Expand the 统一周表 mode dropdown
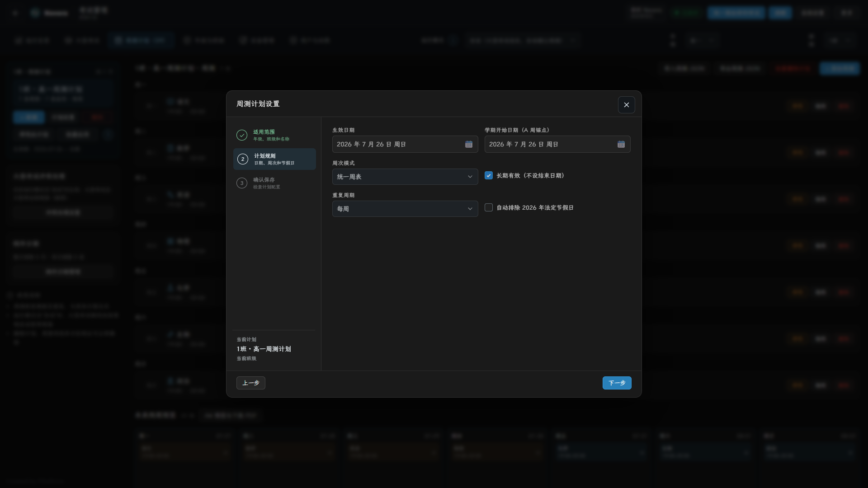Image resolution: width=868 pixels, height=488 pixels. coord(405,177)
